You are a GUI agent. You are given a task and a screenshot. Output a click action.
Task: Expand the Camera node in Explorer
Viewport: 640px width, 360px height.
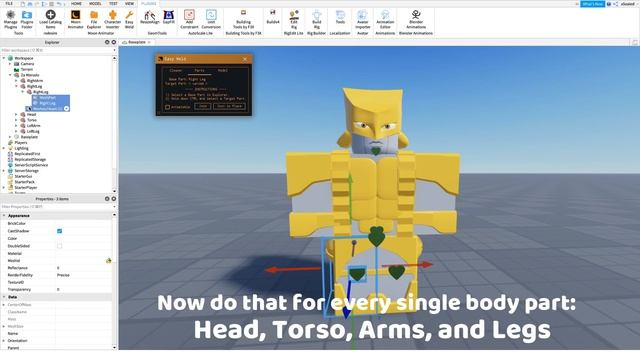tap(10, 64)
